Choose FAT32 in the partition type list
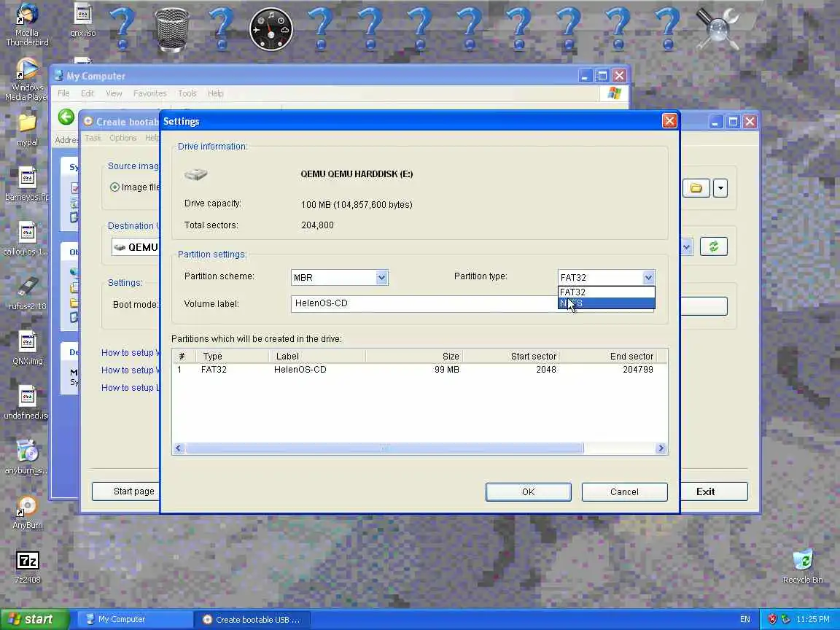 pos(606,292)
